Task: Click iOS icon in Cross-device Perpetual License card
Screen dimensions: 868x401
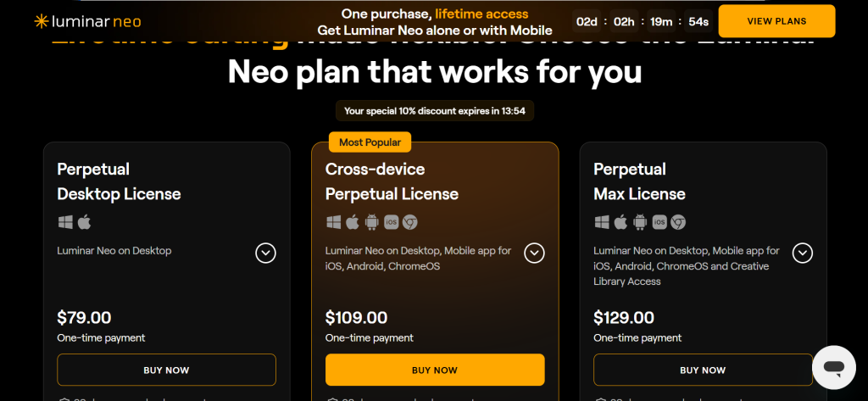Action: (391, 222)
